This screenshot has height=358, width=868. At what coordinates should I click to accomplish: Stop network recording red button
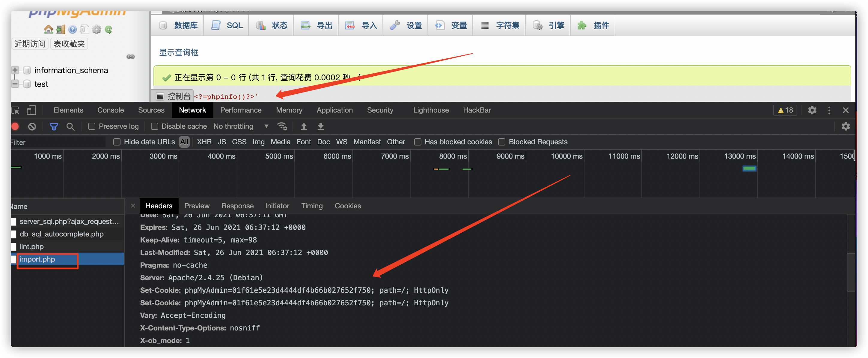pyautogui.click(x=15, y=127)
